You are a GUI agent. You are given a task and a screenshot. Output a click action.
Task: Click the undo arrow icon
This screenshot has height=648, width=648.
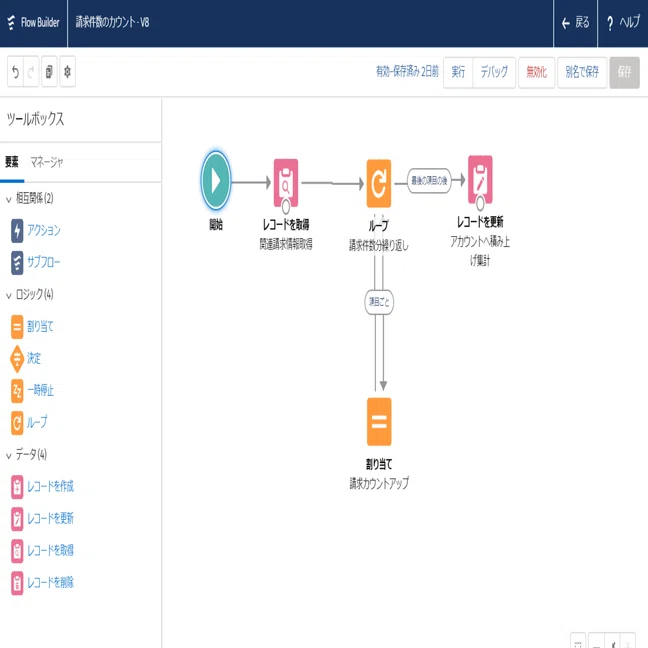(x=16, y=72)
